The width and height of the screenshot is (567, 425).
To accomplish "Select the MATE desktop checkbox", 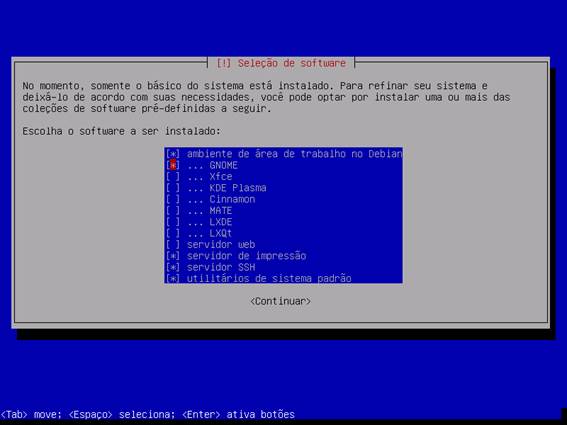I will point(173,211).
